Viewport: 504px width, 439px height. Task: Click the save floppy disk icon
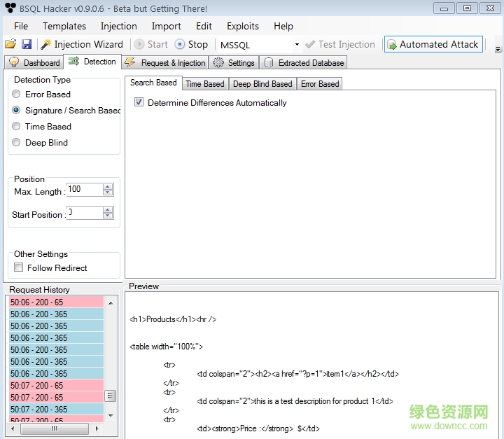click(27, 44)
